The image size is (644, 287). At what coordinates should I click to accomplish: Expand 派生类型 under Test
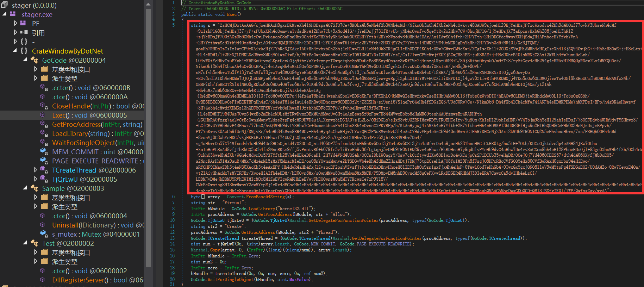tap(36, 261)
